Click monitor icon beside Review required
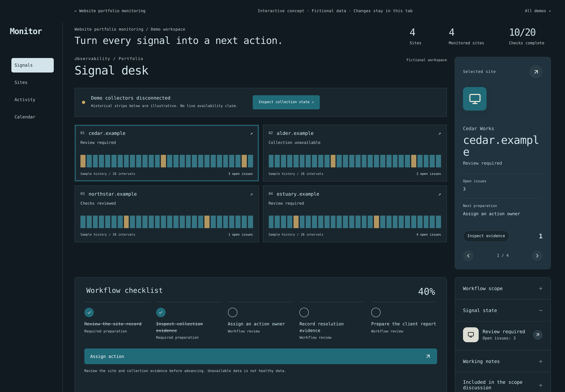 click(x=471, y=335)
